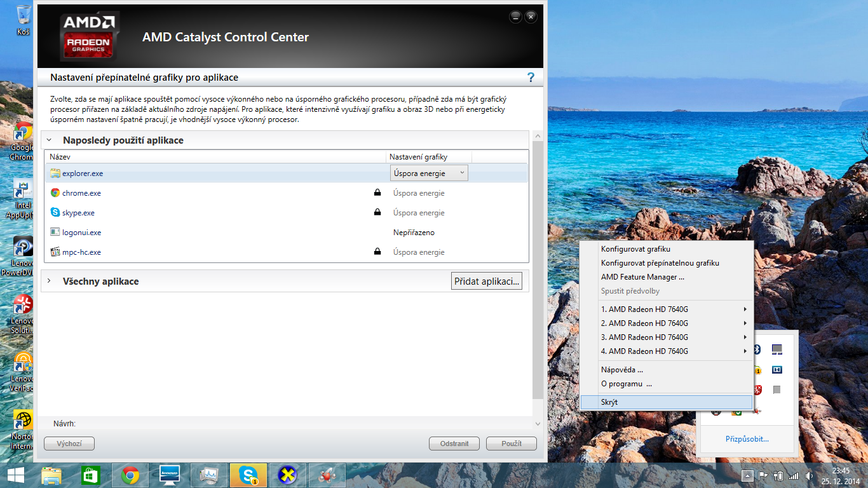This screenshot has height=488, width=868.
Task: Select the Google Chrome desktop shortcut
Action: pos(23,141)
